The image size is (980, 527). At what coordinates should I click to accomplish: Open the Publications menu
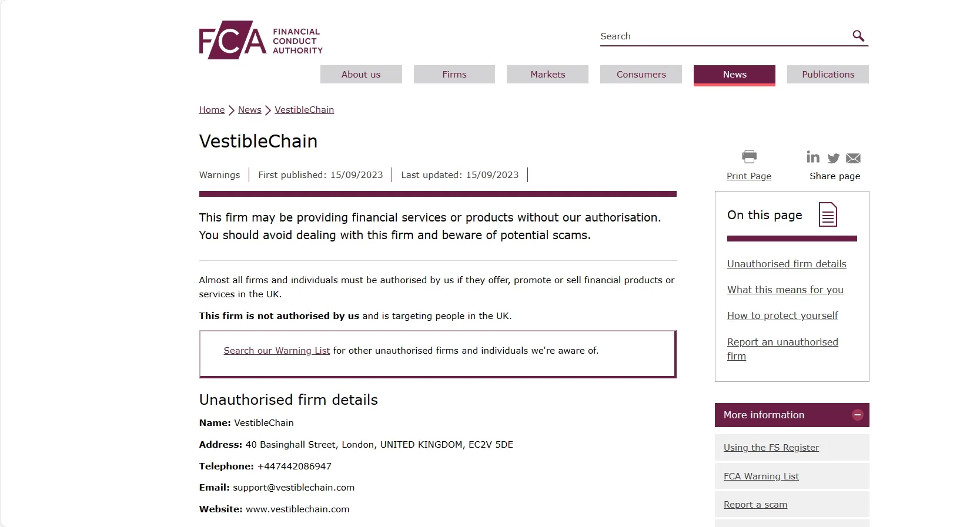tap(828, 74)
